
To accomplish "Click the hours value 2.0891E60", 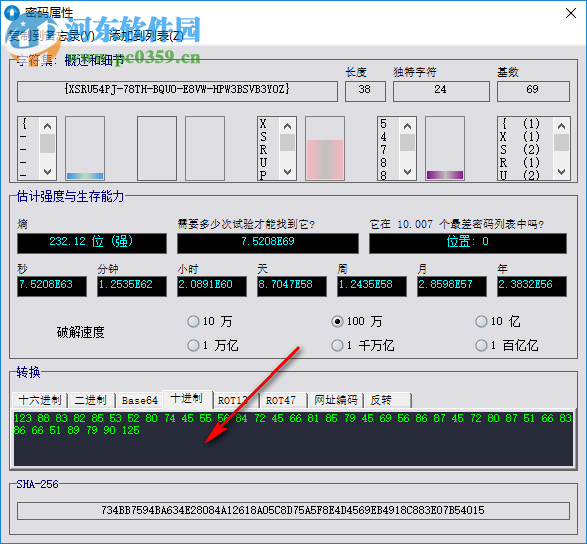I will [212, 286].
